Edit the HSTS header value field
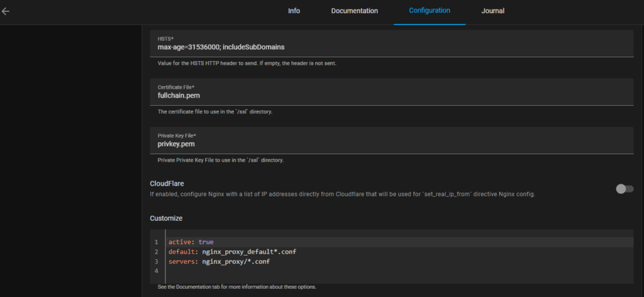The height and width of the screenshot is (297, 644). (392, 43)
